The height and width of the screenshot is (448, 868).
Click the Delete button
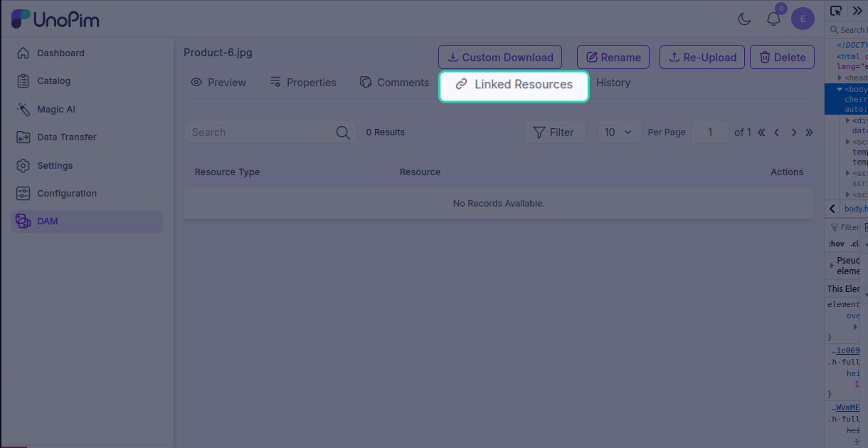(x=782, y=58)
